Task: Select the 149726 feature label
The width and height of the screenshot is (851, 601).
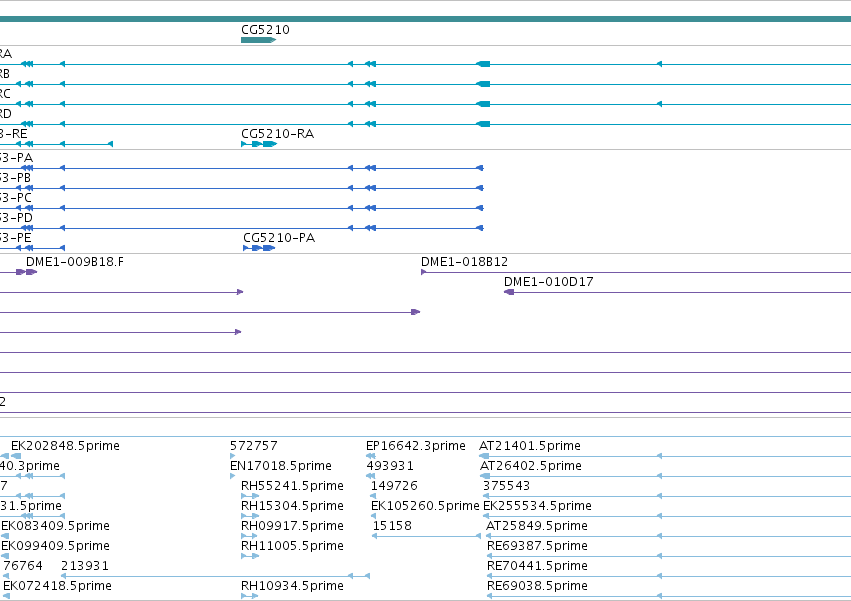Action: [394, 486]
